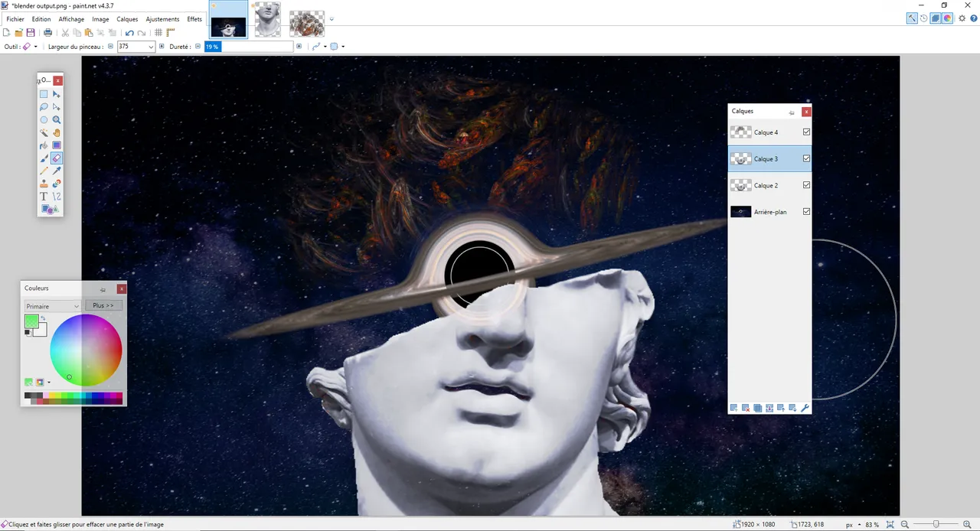Choose the Shapes tool
Screen dimensions: 980x531
51,209
